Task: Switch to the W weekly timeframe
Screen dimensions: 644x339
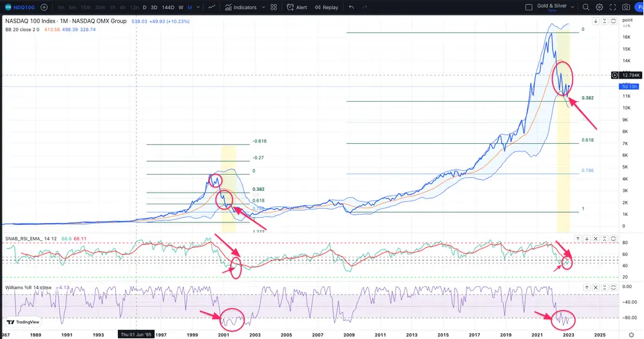Action: (x=181, y=7)
